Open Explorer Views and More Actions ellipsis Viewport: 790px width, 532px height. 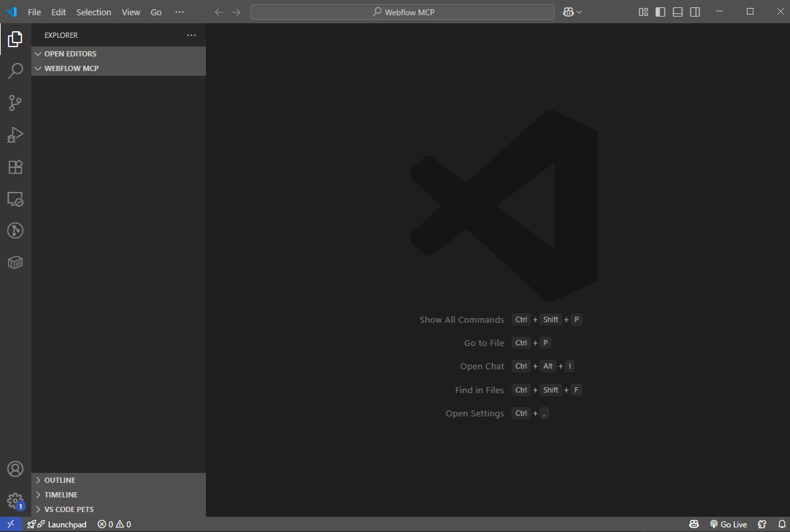(191, 35)
